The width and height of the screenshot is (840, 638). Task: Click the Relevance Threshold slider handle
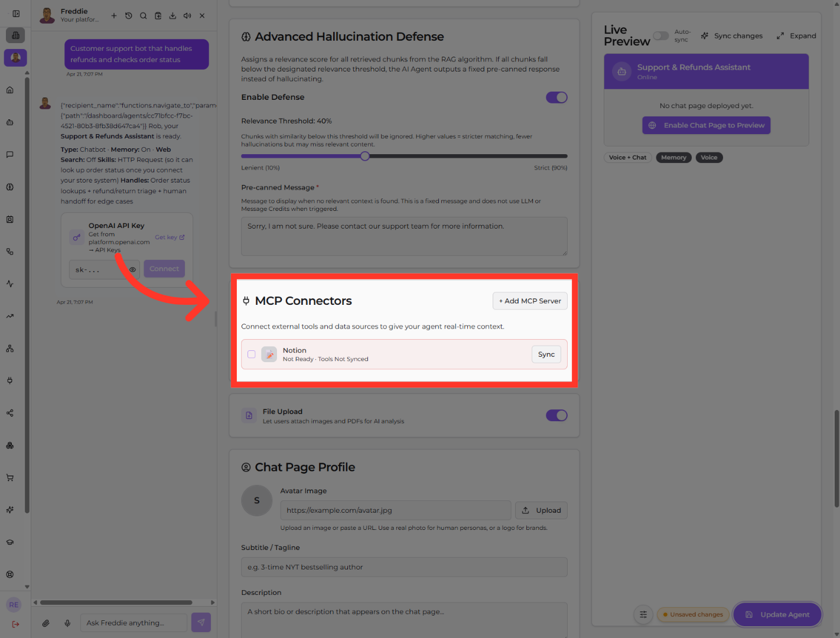tap(365, 157)
